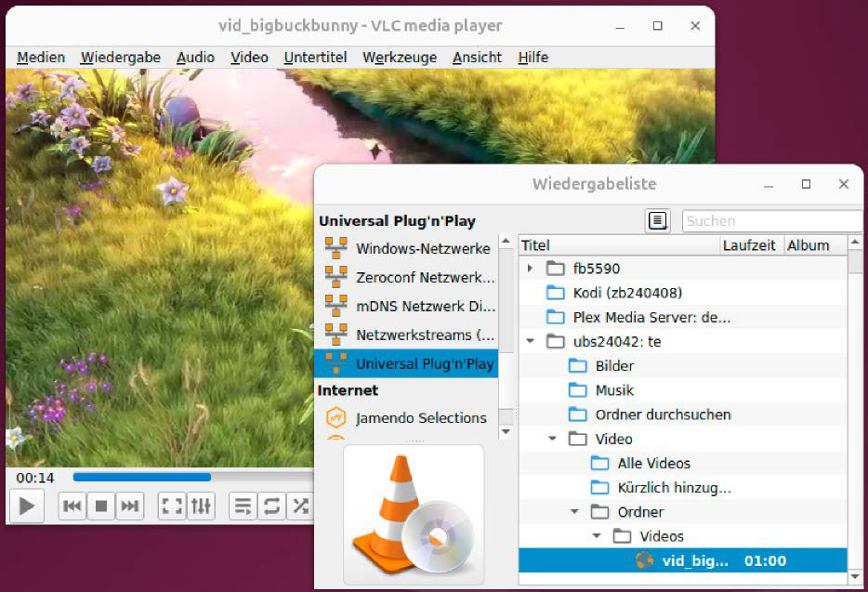Seek in the video progress bar
The height and width of the screenshot is (592, 868).
click(x=193, y=477)
